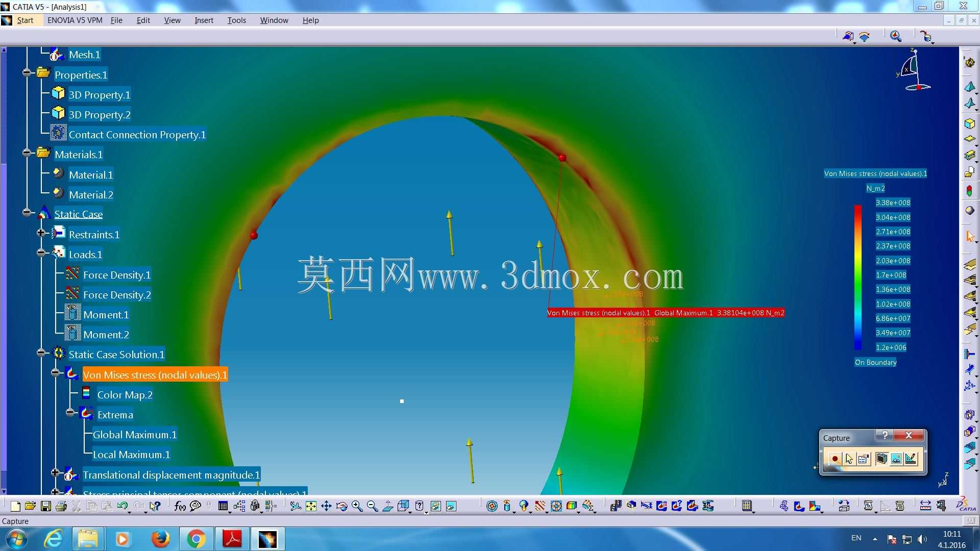The width and height of the screenshot is (980, 551).
Task: Select the Rotate view tool
Action: pos(341,506)
